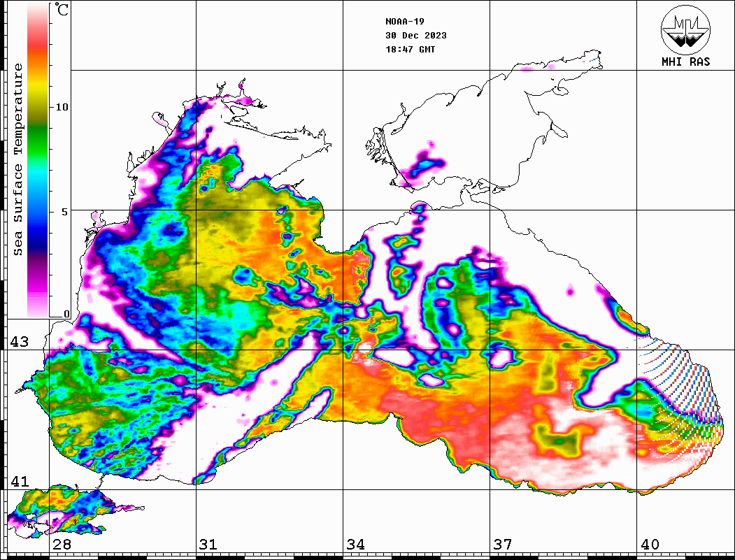The image size is (735, 560).
Task: Click the 0 tick on temperature scale
Action: [x=66, y=314]
